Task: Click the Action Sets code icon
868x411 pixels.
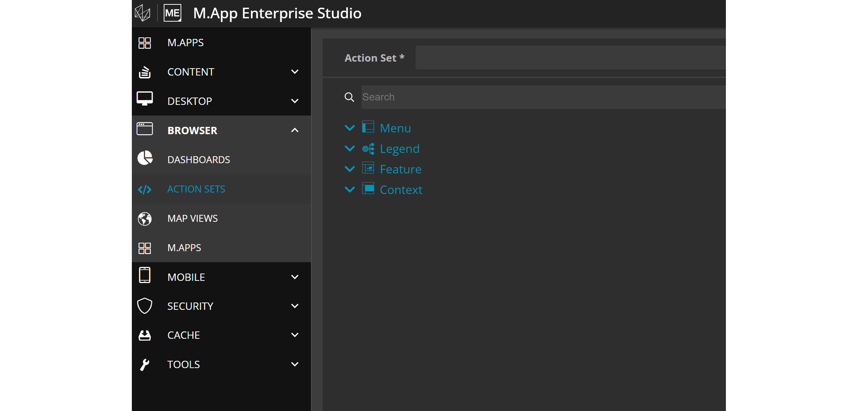Action: (x=145, y=189)
